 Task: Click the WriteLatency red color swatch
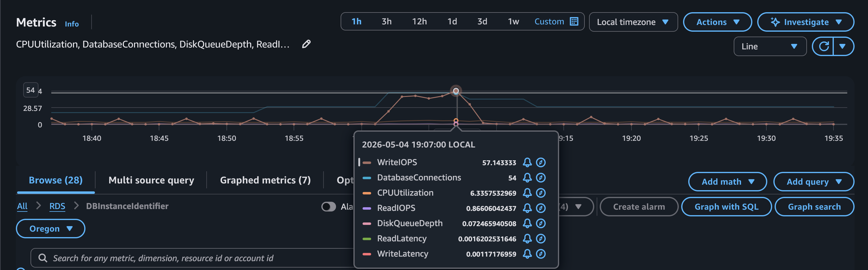click(x=367, y=254)
